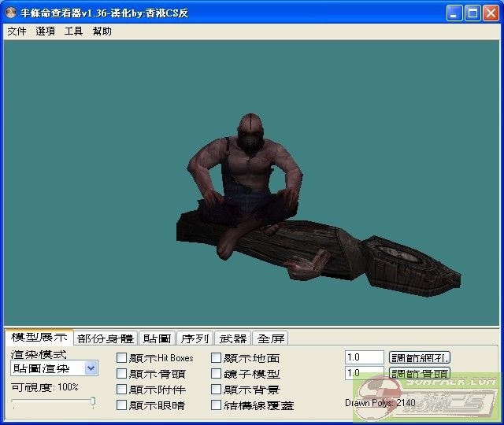
Task: Switch to the 部份身體 tab
Action: click(106, 338)
